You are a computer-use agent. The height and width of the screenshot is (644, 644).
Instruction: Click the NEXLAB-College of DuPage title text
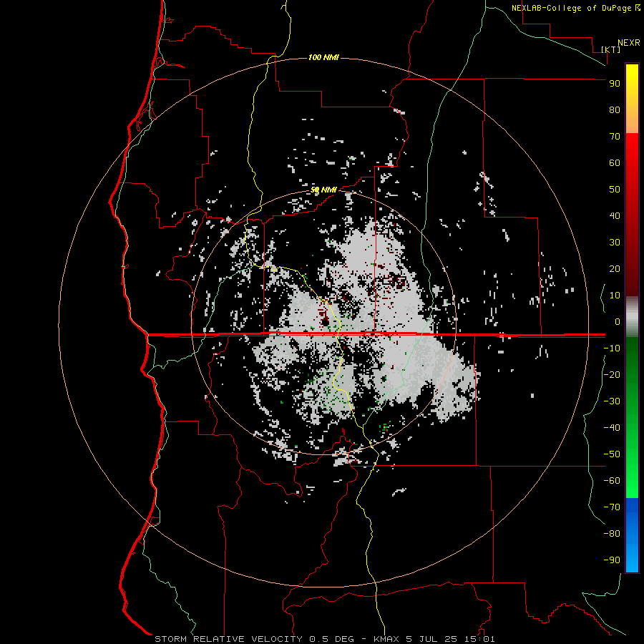(x=571, y=8)
